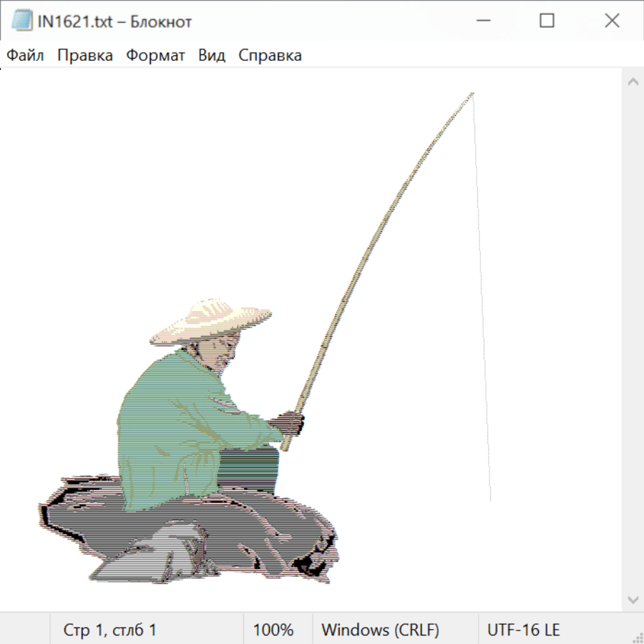Open the Формат menu
This screenshot has width=644, height=644.
(155, 56)
